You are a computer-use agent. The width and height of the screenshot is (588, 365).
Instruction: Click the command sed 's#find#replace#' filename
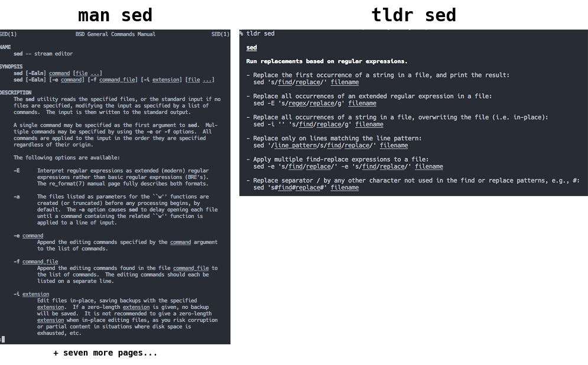[306, 187]
